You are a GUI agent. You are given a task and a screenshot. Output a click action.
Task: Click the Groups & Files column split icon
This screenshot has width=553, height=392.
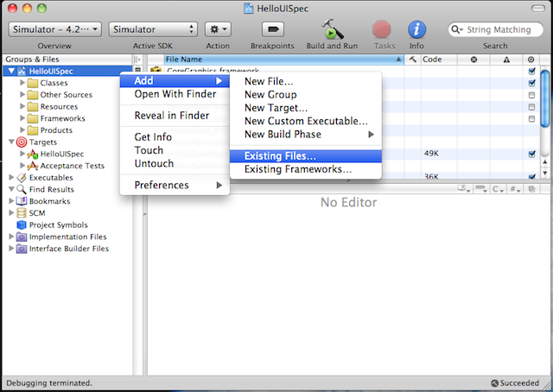137,60
